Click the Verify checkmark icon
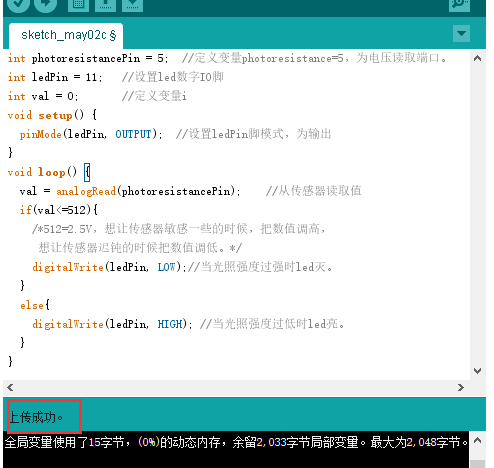This screenshot has width=494, height=468. coord(18,4)
